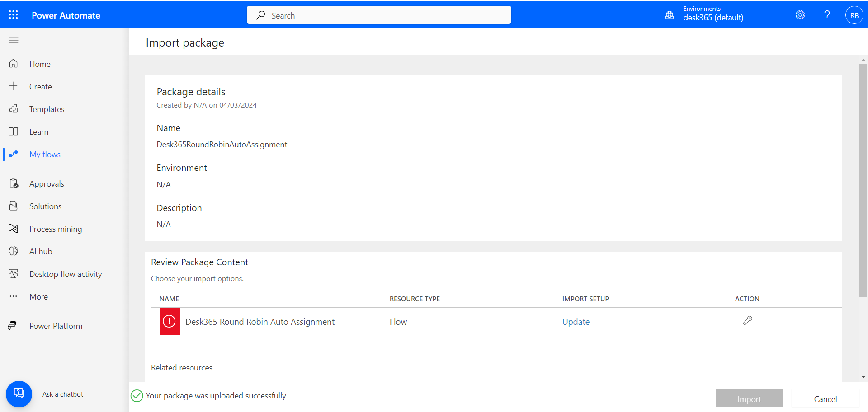Expand More in the navigation pane

[38, 296]
